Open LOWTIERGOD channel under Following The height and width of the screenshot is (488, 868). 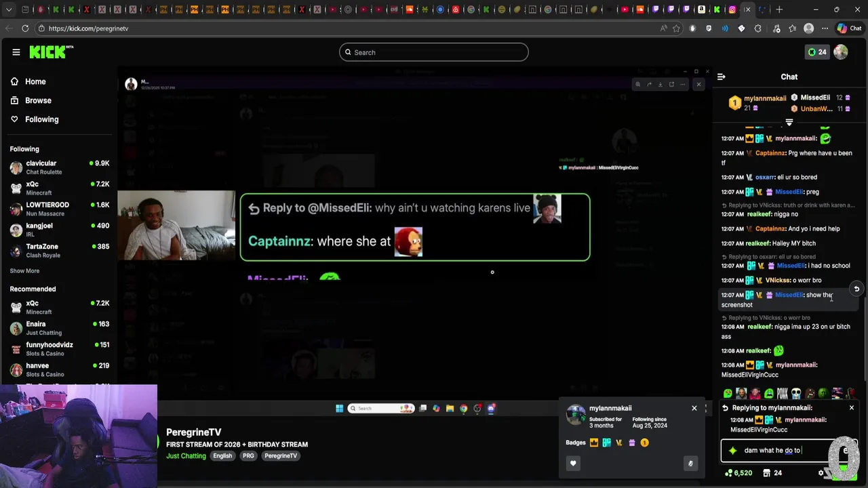click(x=60, y=209)
